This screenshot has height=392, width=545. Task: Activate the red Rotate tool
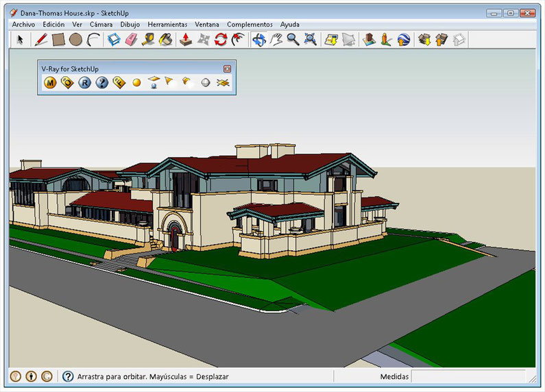tap(221, 40)
